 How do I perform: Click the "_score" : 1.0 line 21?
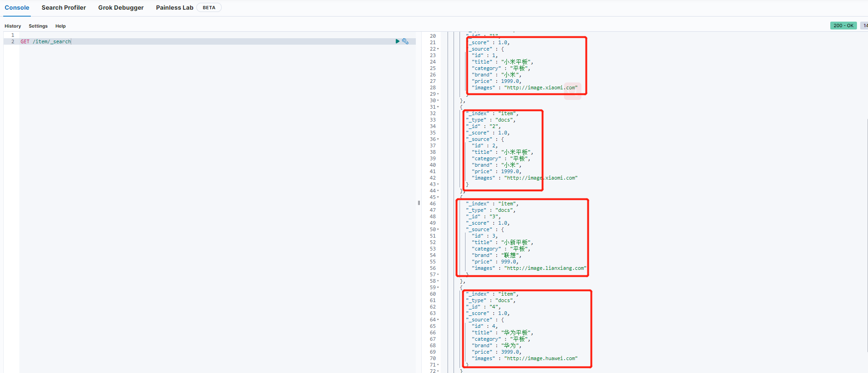point(488,42)
